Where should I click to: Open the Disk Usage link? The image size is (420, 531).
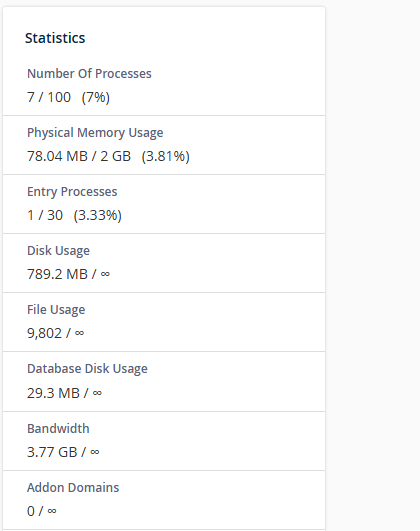click(x=58, y=251)
